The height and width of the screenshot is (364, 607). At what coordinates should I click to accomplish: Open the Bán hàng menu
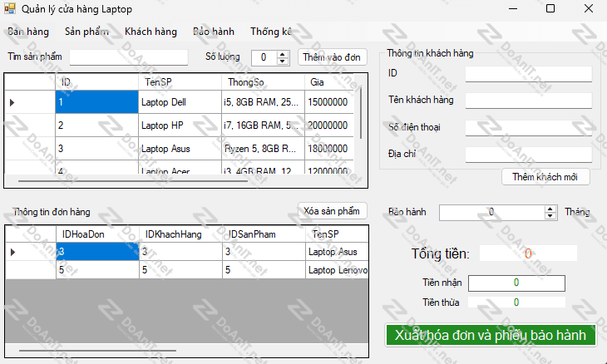(28, 32)
